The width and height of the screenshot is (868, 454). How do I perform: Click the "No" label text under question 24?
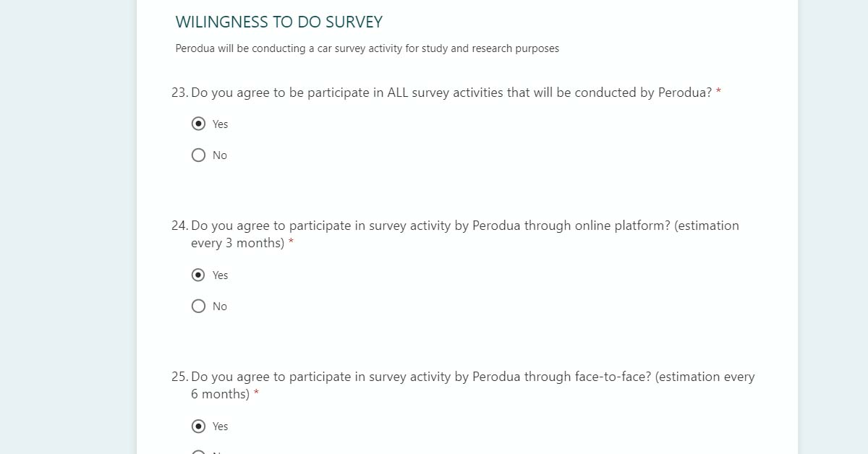coord(219,307)
